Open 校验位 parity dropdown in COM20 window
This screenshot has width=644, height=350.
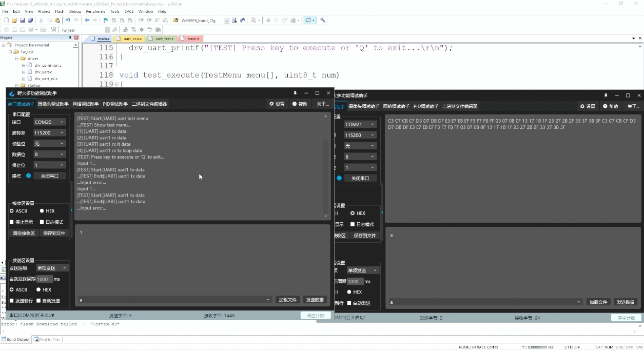49,144
